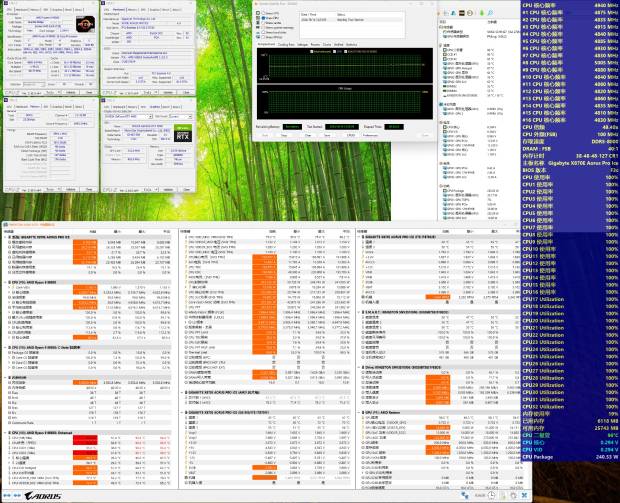Click the CPUID button in the AIDA64 stability test
Viewport: 620px width, 503px height.
pos(351,135)
